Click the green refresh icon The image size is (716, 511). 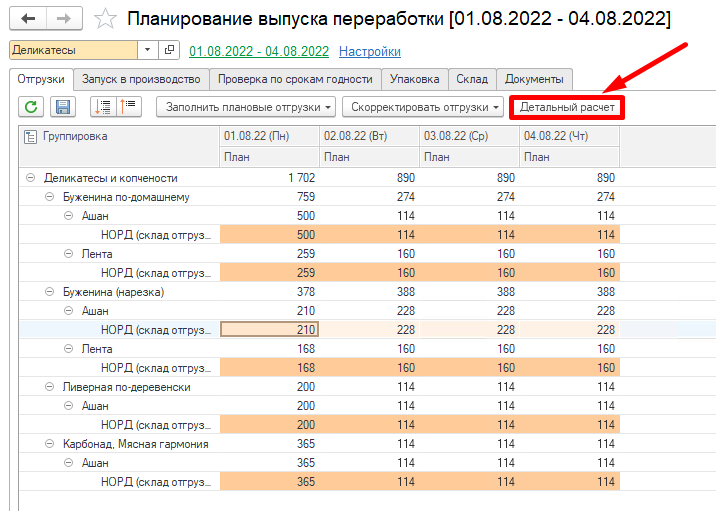[x=31, y=107]
